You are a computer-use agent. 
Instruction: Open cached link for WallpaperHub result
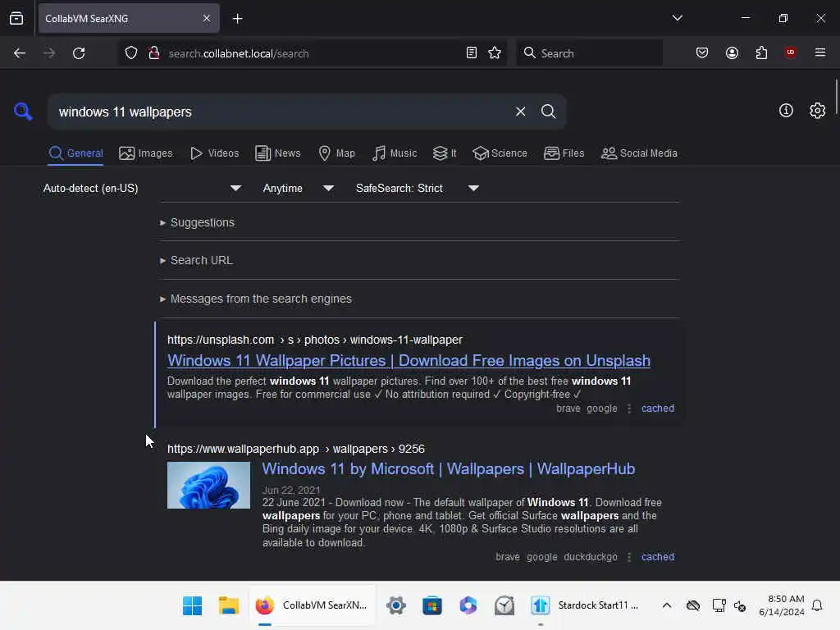[657, 557]
